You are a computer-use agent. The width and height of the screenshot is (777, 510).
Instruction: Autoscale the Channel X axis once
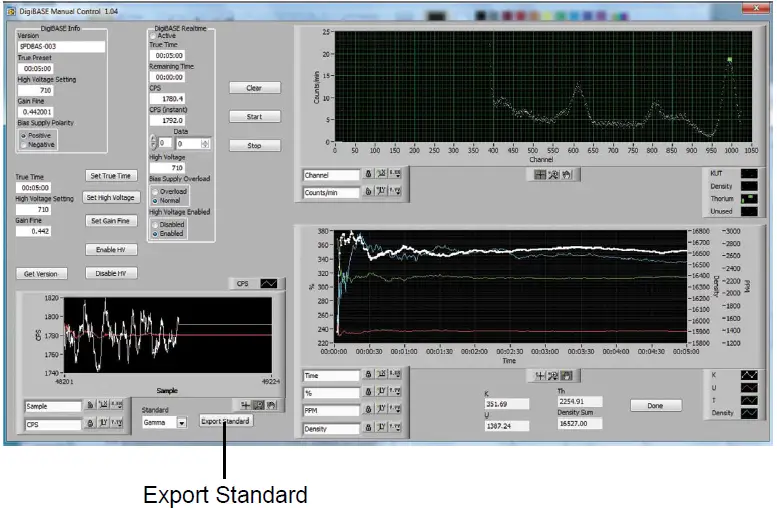(x=381, y=174)
